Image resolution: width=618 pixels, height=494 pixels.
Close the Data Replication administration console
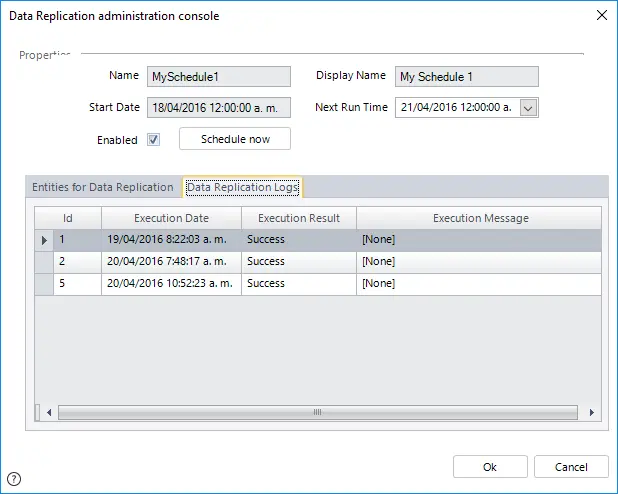coord(601,15)
